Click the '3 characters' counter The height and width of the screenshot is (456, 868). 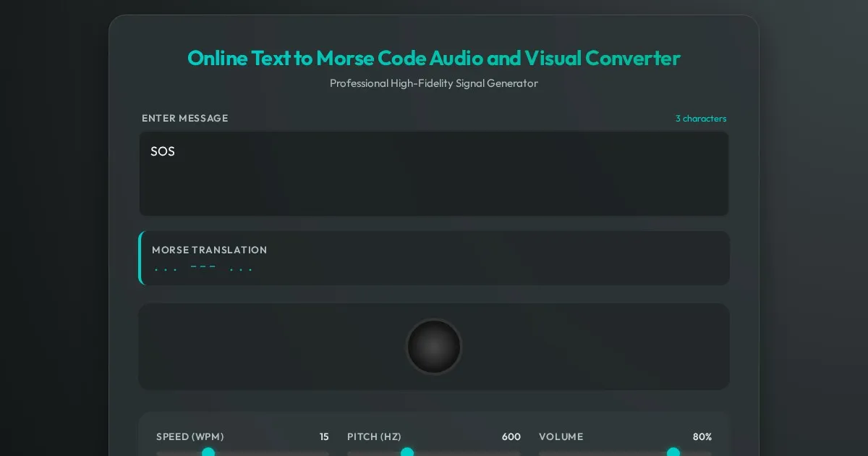point(700,119)
